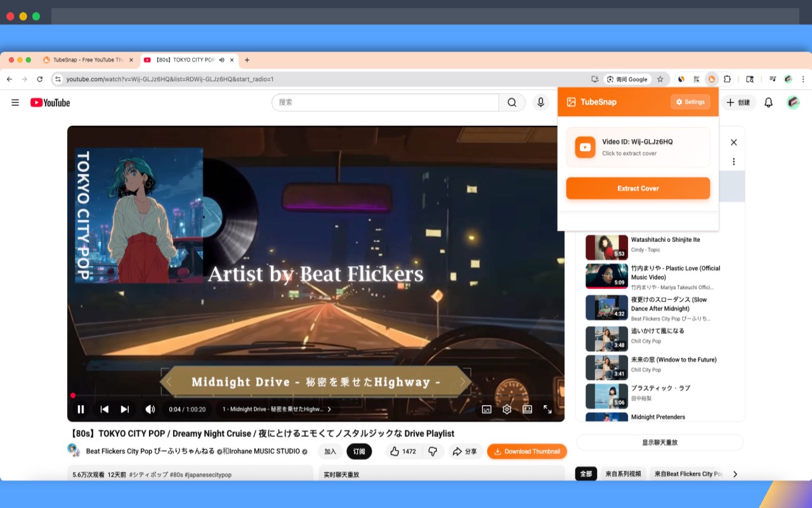Go back in browser history
This screenshot has height=508, width=812.
[x=9, y=79]
